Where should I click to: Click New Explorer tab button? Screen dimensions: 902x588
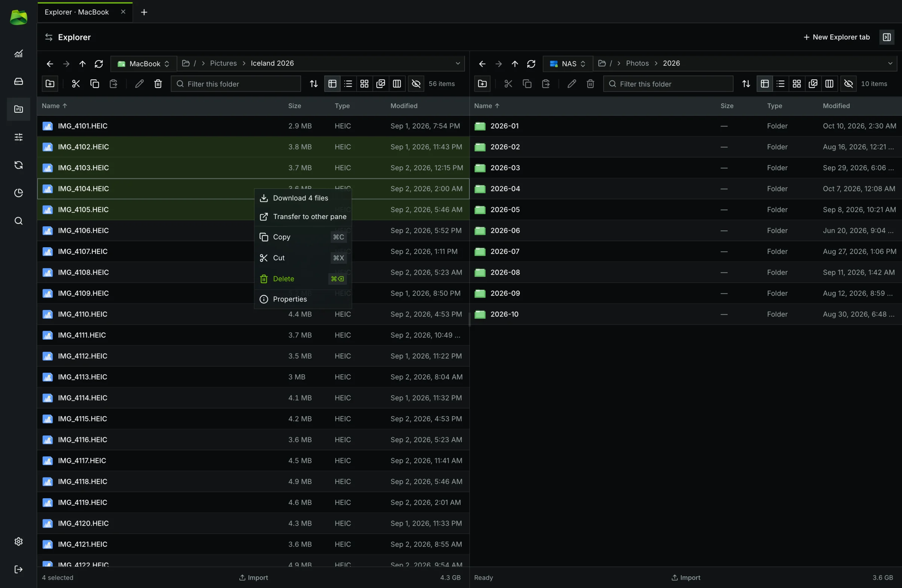(837, 37)
